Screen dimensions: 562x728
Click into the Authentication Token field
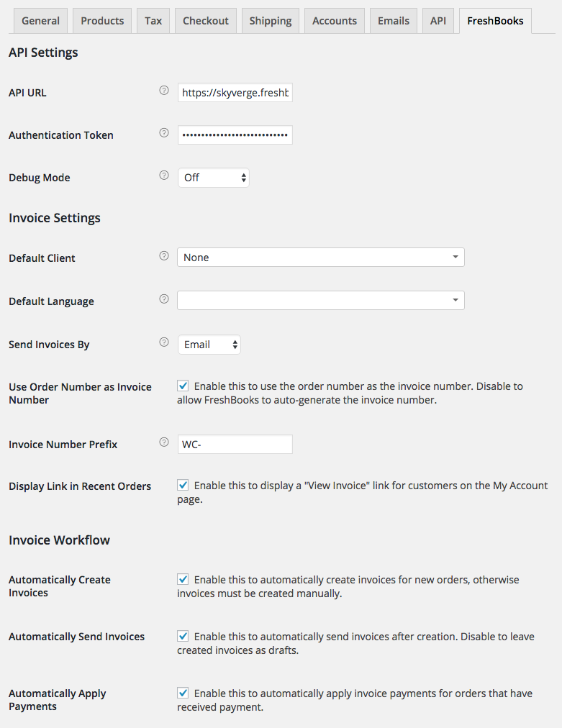tap(235, 135)
